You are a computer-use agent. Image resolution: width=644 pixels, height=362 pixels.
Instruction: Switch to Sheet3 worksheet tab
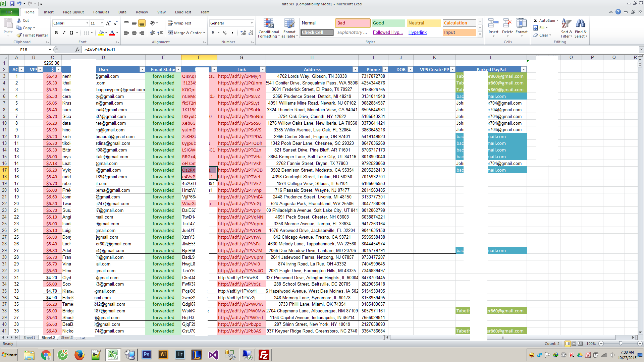67,338
